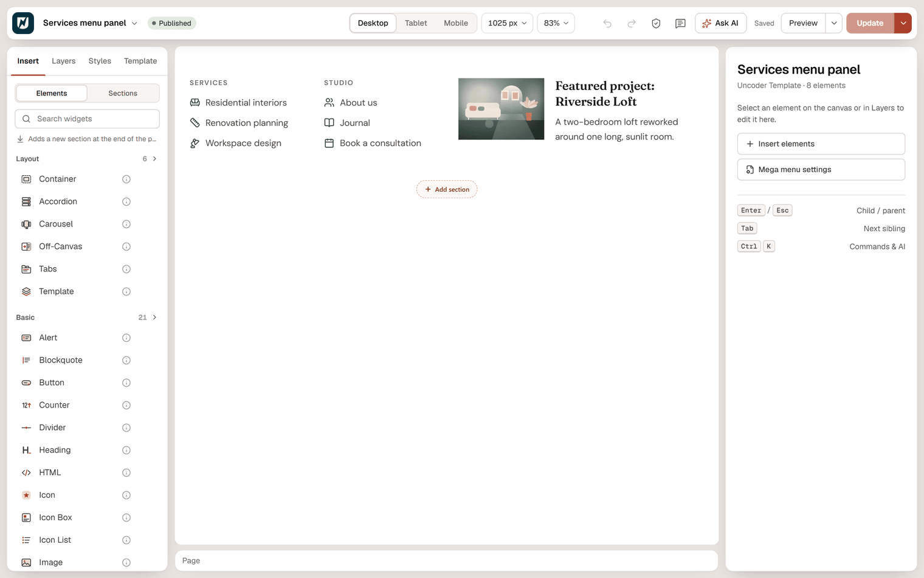Switch to Sections toggle
The height and width of the screenshot is (578, 924).
[123, 93]
